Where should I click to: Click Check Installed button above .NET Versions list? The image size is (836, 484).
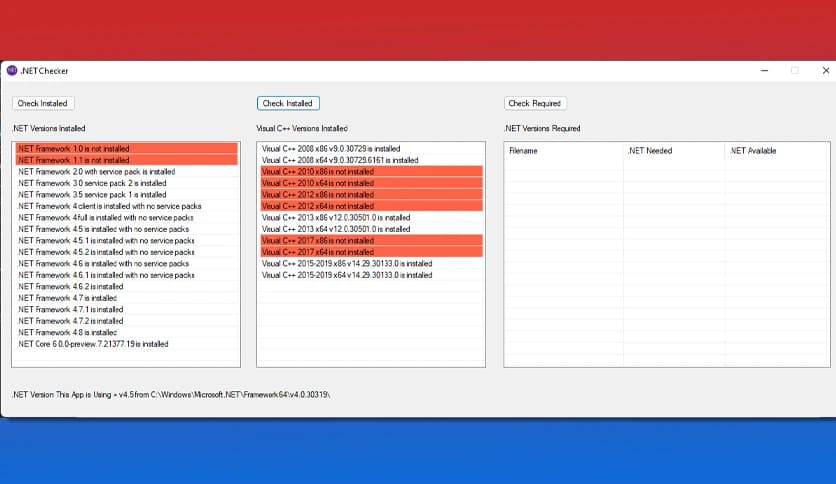pos(43,103)
